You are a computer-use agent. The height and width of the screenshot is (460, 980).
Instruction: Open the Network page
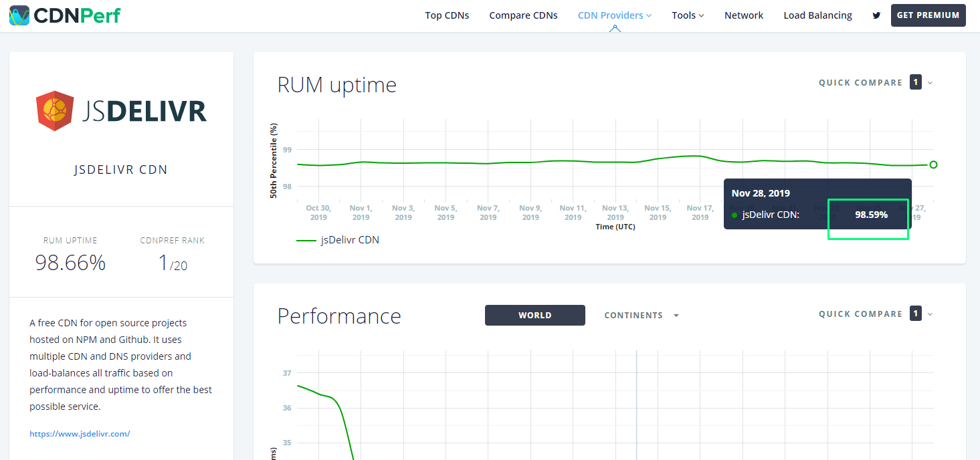click(x=744, y=15)
